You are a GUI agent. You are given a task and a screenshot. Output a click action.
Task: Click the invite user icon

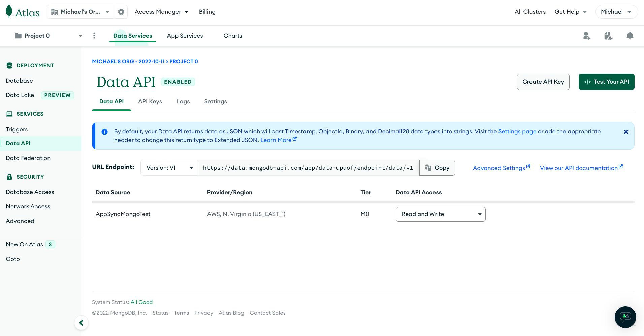tap(587, 36)
